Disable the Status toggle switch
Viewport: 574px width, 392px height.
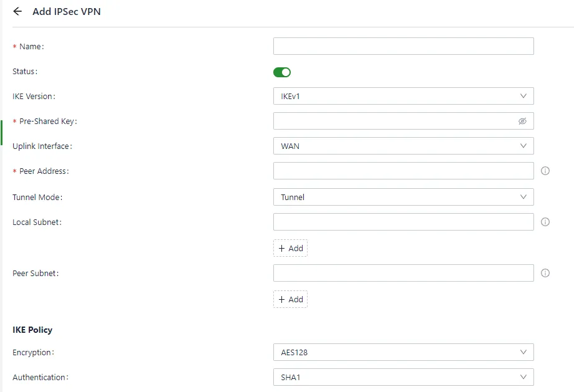click(282, 72)
